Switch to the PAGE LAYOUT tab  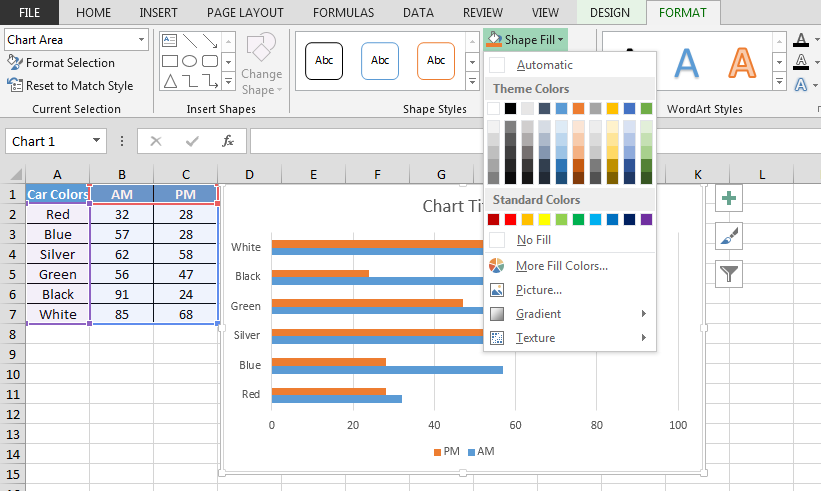tap(244, 13)
